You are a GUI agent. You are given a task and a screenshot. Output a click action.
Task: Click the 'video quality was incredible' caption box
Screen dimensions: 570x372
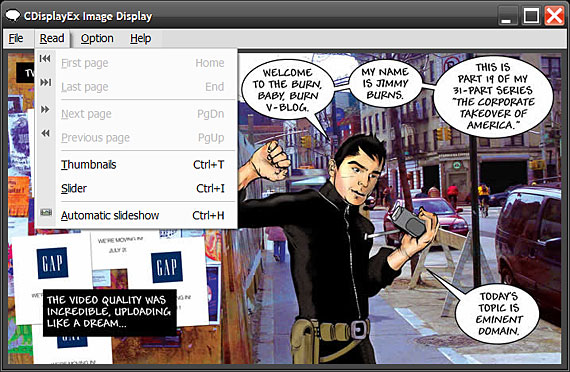click(109, 312)
